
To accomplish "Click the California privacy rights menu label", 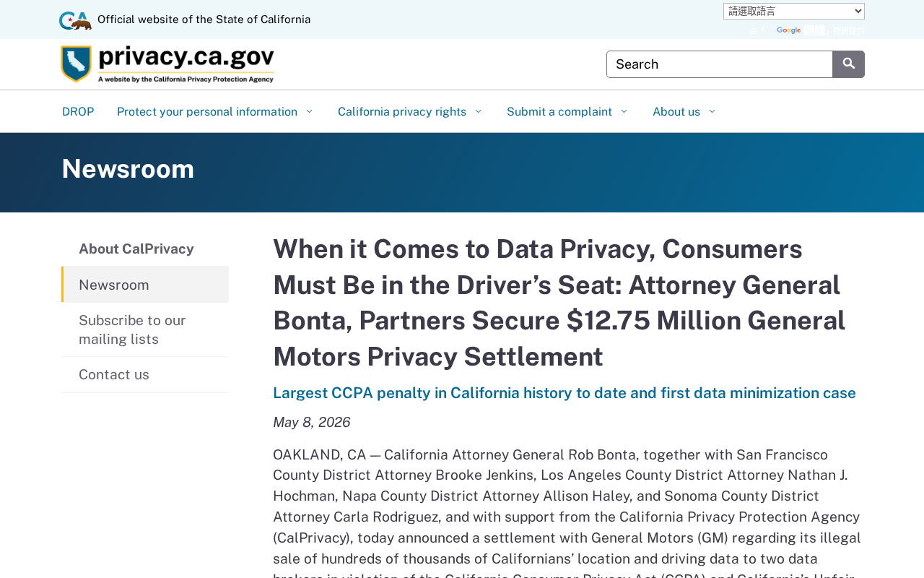I will (402, 111).
